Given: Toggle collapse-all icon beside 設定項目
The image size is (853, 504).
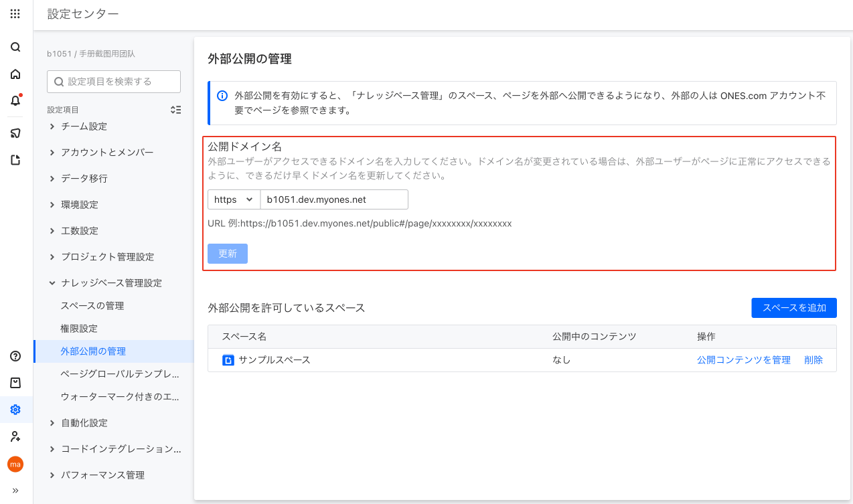Looking at the screenshot, I should pyautogui.click(x=175, y=110).
